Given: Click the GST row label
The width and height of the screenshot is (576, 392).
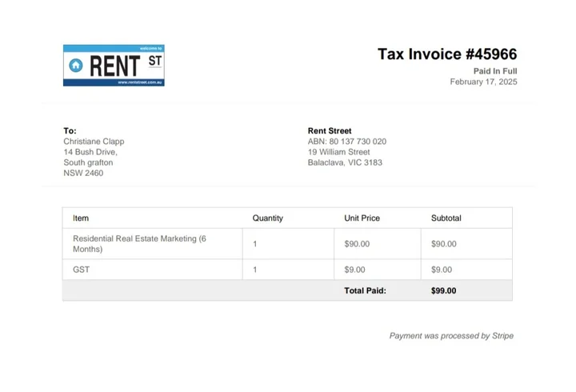Looking at the screenshot, I should [81, 270].
